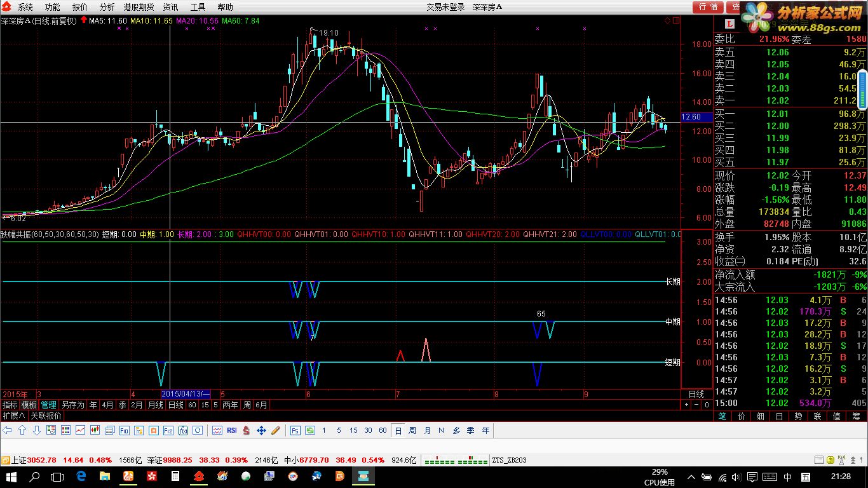Viewport: 868px width, 488px height.
Task: Click the RSI indicator icon
Action: (231, 430)
